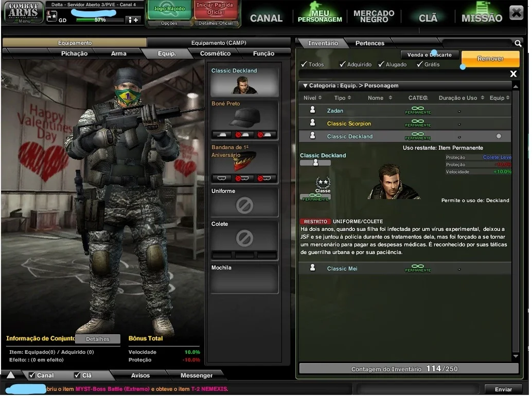Click the Detalhes button for set info
Viewport: 532px width, 396px height.
click(98, 339)
